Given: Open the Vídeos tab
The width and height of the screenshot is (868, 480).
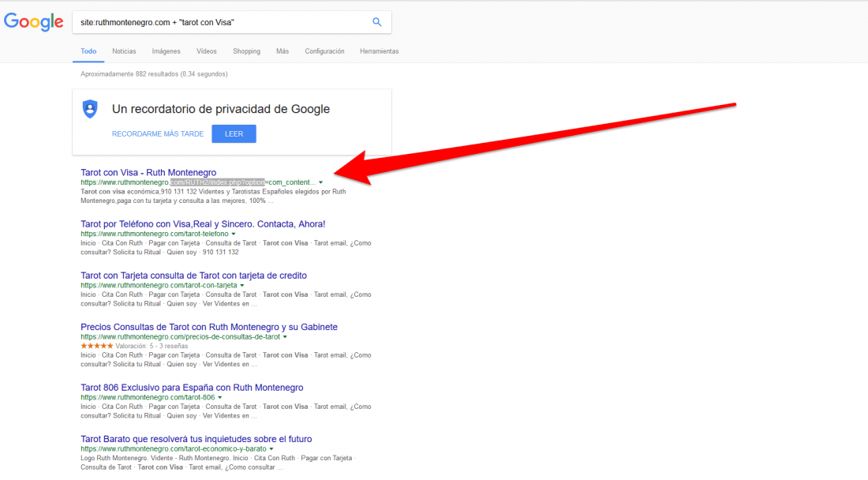Looking at the screenshot, I should [207, 51].
